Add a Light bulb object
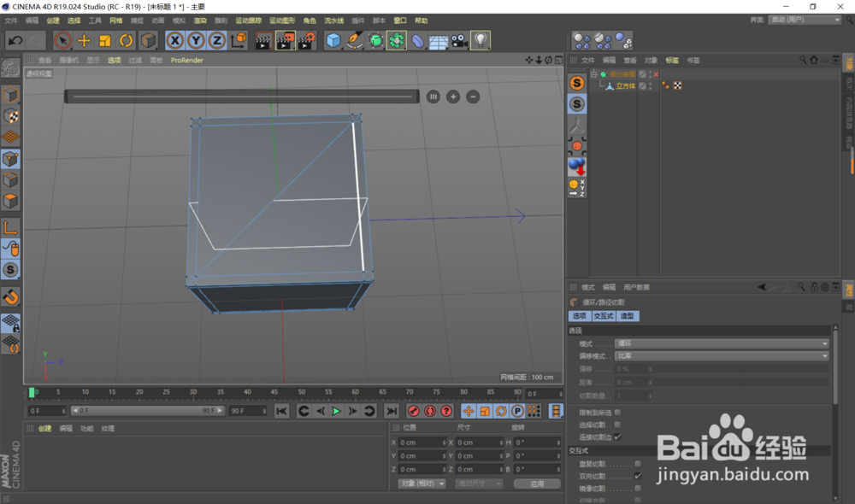 tap(481, 40)
